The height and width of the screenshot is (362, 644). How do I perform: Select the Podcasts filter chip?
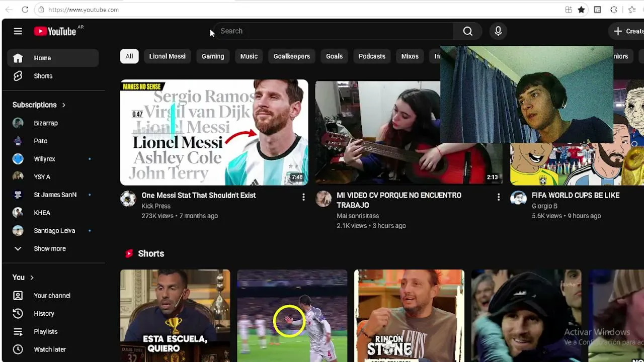point(372,56)
